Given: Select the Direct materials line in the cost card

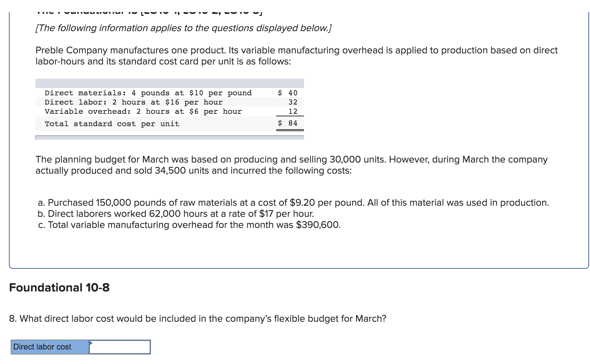Looking at the screenshot, I should pyautogui.click(x=148, y=93).
